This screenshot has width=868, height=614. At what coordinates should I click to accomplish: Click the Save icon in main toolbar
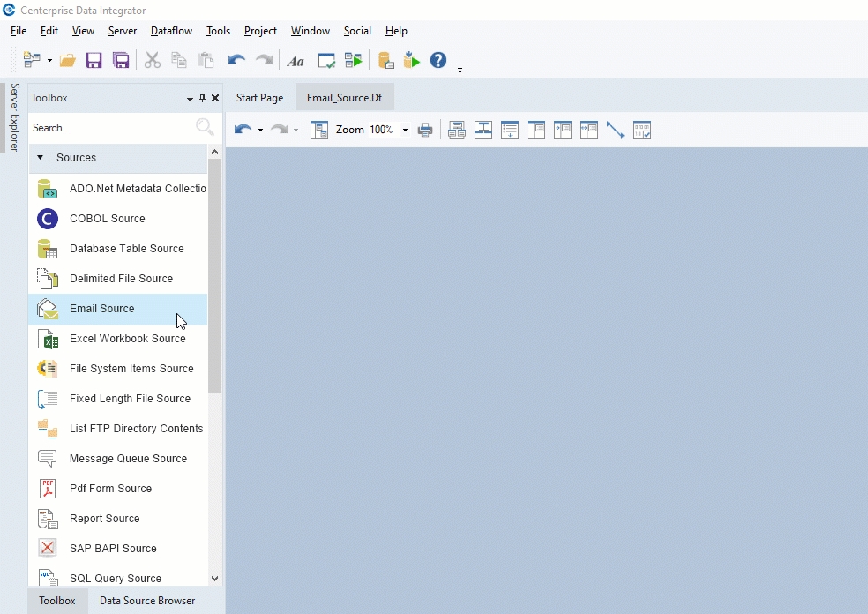(x=94, y=60)
